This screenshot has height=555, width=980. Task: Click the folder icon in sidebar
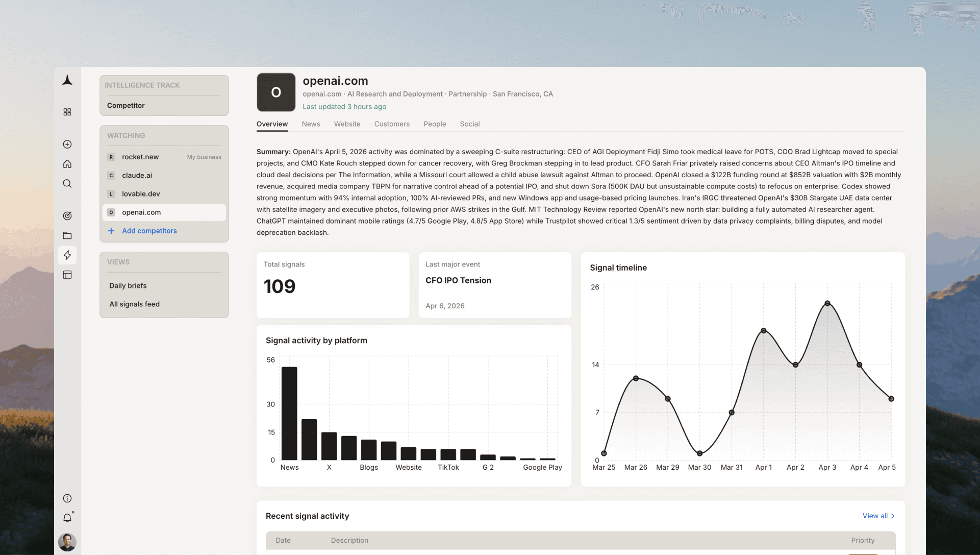pyautogui.click(x=67, y=235)
